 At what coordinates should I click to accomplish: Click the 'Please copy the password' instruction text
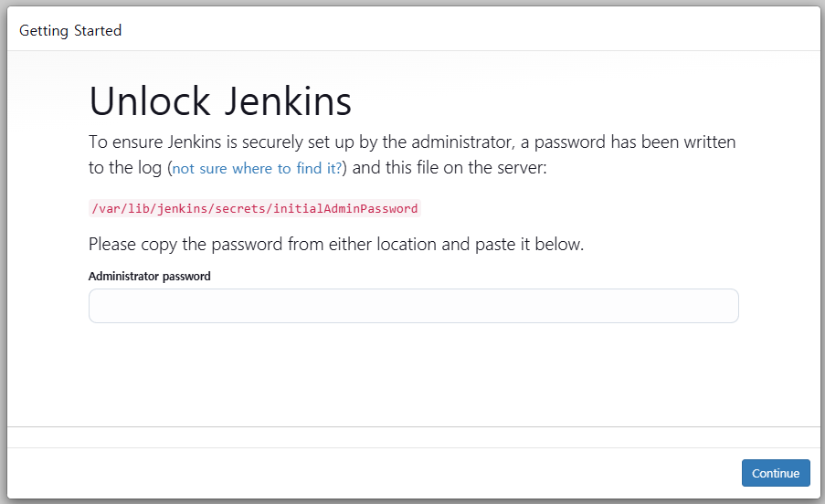point(336,245)
